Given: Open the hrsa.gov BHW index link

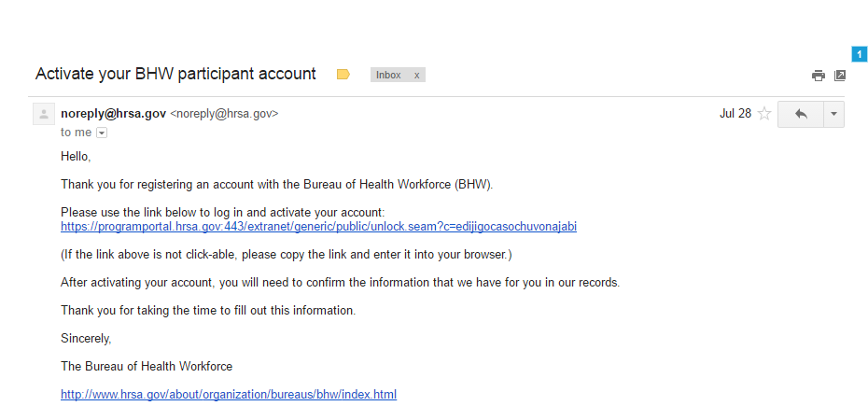Looking at the screenshot, I should click(x=229, y=395).
